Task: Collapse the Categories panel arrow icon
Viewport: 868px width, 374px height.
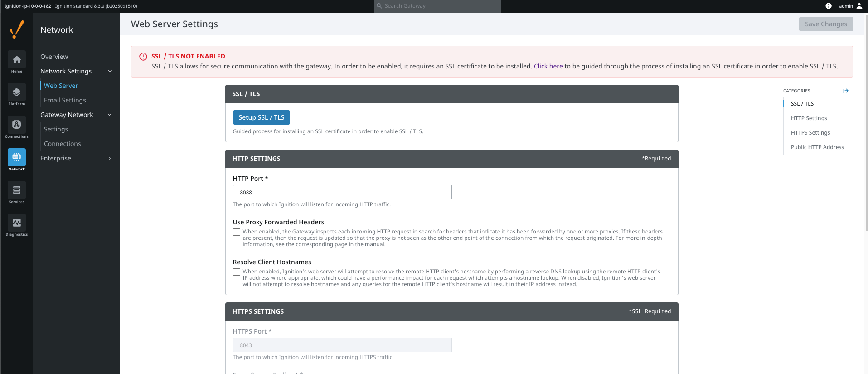Action: coord(846,91)
